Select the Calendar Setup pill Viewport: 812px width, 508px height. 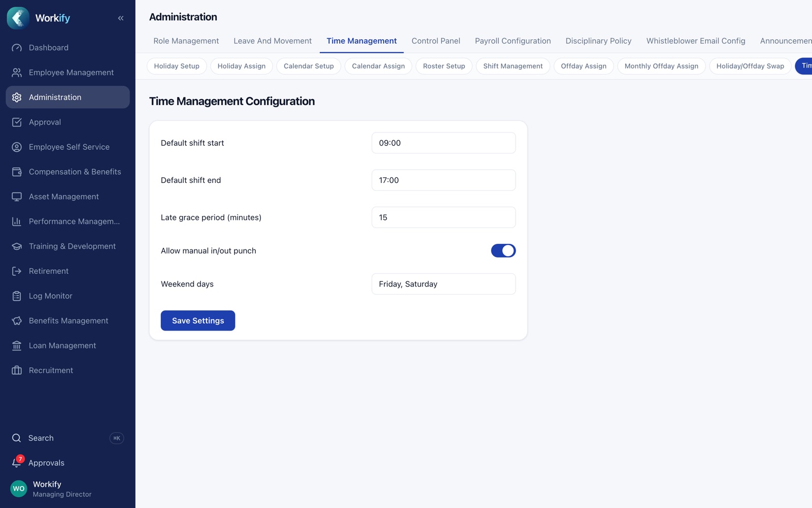[309, 66]
